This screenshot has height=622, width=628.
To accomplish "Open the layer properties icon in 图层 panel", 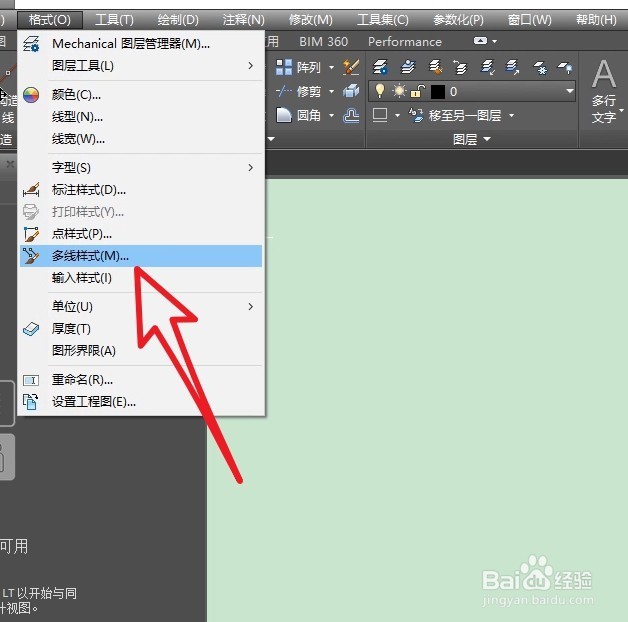I will [380, 67].
